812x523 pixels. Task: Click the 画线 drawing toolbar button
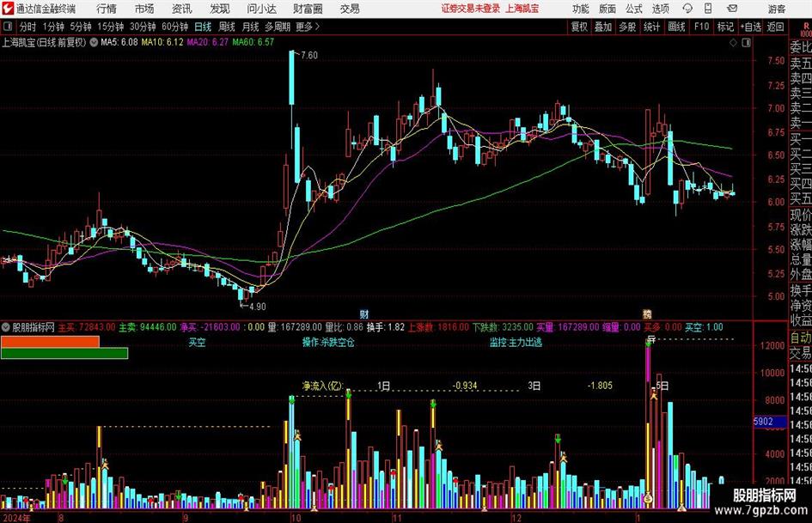[x=676, y=27]
